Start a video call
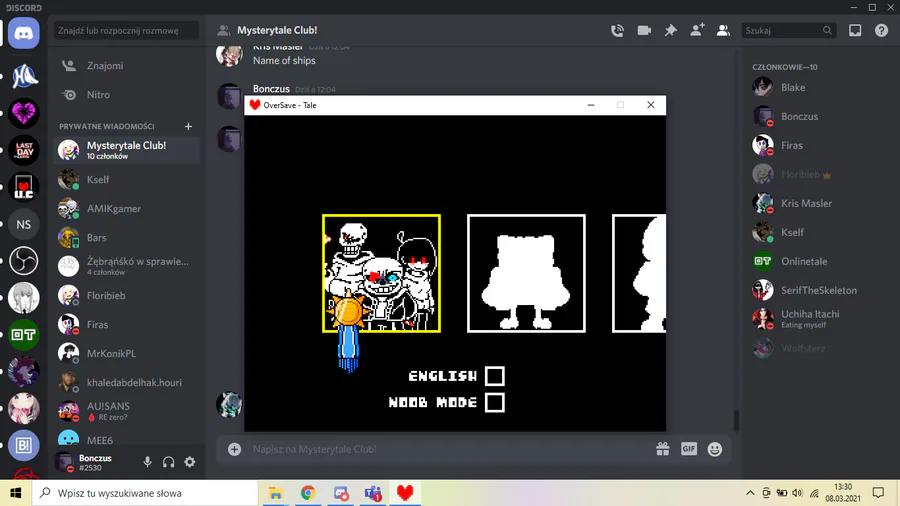 644,30
